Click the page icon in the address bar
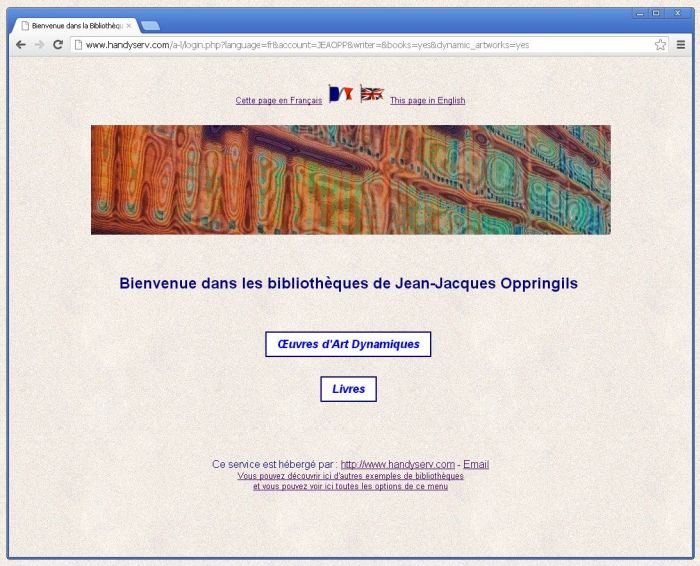700x566 pixels. coord(78,45)
